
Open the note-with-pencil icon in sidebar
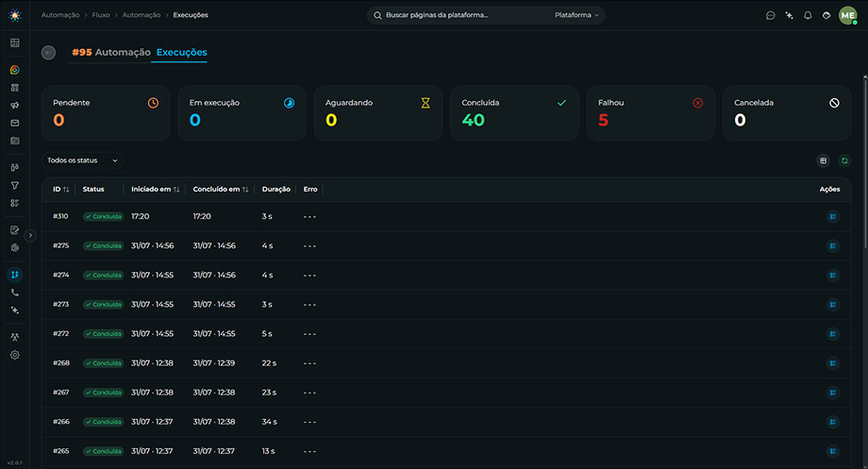[15, 230]
